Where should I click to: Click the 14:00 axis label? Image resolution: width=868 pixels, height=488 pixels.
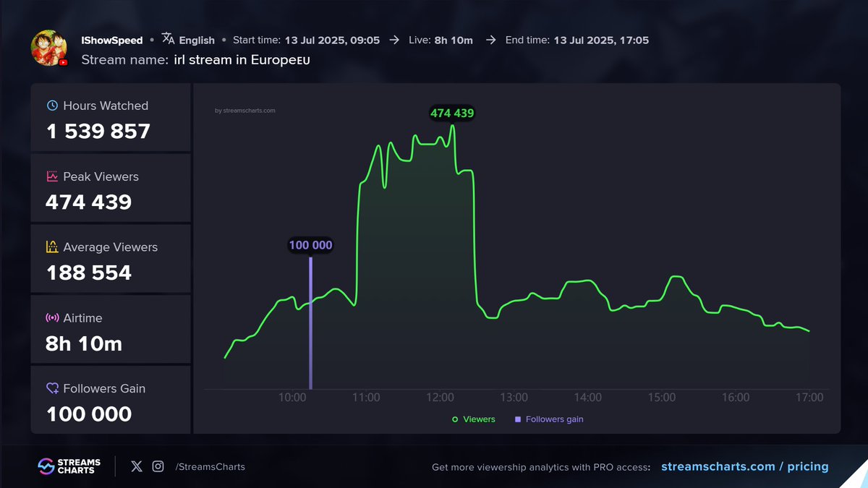[x=587, y=398]
